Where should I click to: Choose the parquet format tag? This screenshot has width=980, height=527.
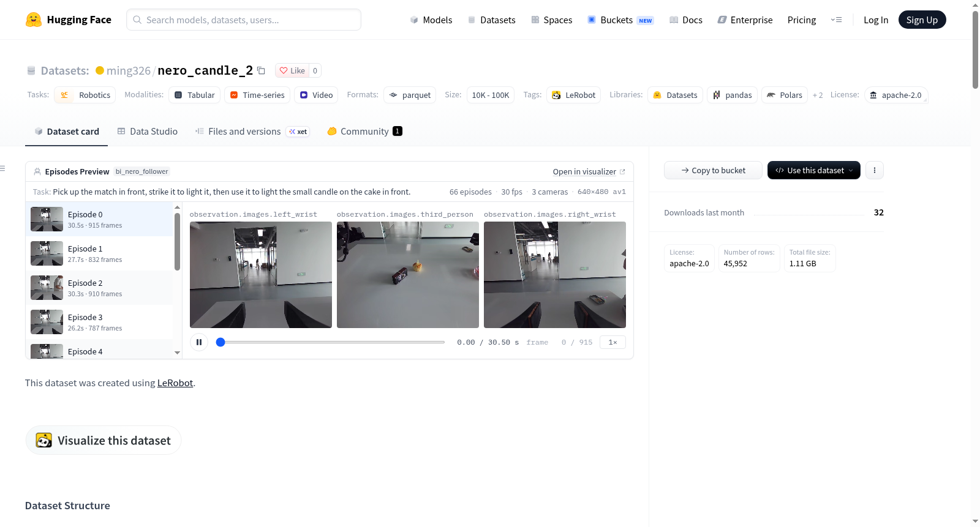[410, 95]
